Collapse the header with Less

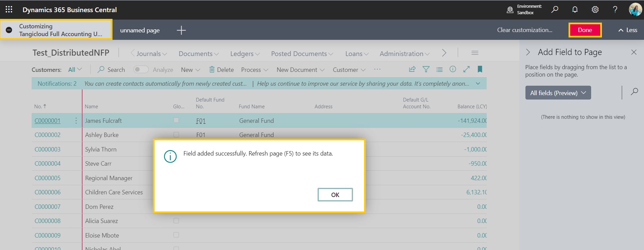[x=627, y=30]
